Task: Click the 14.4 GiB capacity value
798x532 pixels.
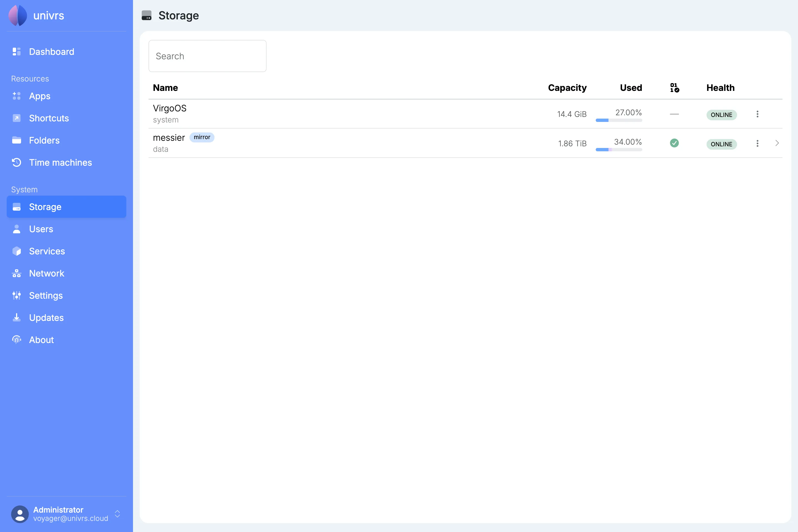Action: [572, 114]
